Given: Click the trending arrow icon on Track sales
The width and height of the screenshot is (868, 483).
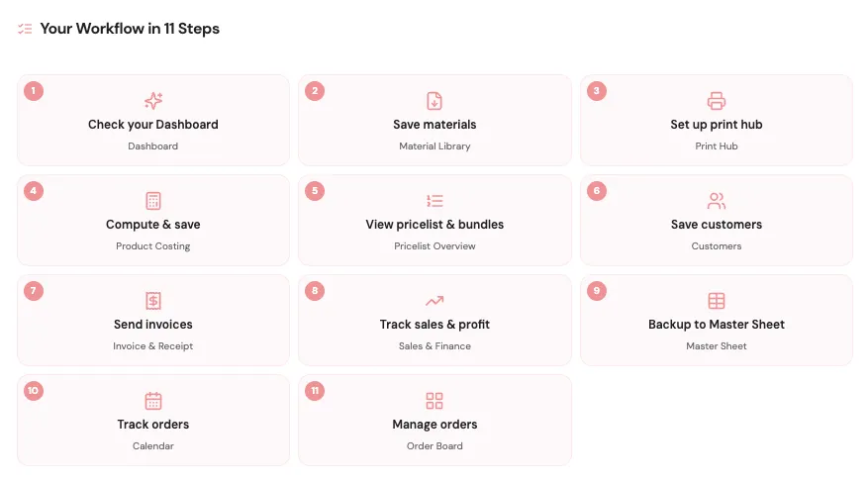Looking at the screenshot, I should click(x=434, y=301).
